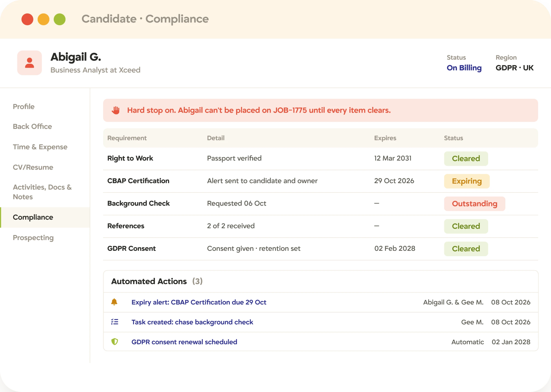
Task: Click the hard stop JOB-1775 banner text
Action: click(259, 110)
